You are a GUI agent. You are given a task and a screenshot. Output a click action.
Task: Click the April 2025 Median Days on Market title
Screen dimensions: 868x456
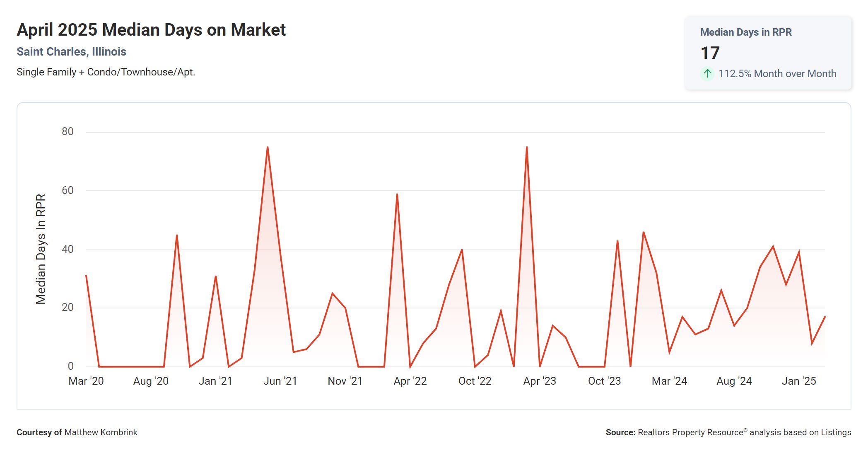point(151,30)
